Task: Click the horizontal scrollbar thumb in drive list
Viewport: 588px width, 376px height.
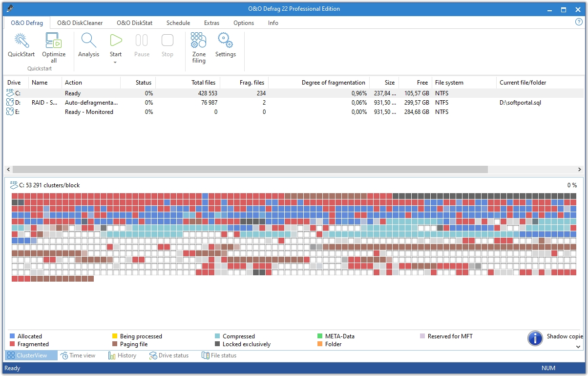Action: tap(250, 169)
